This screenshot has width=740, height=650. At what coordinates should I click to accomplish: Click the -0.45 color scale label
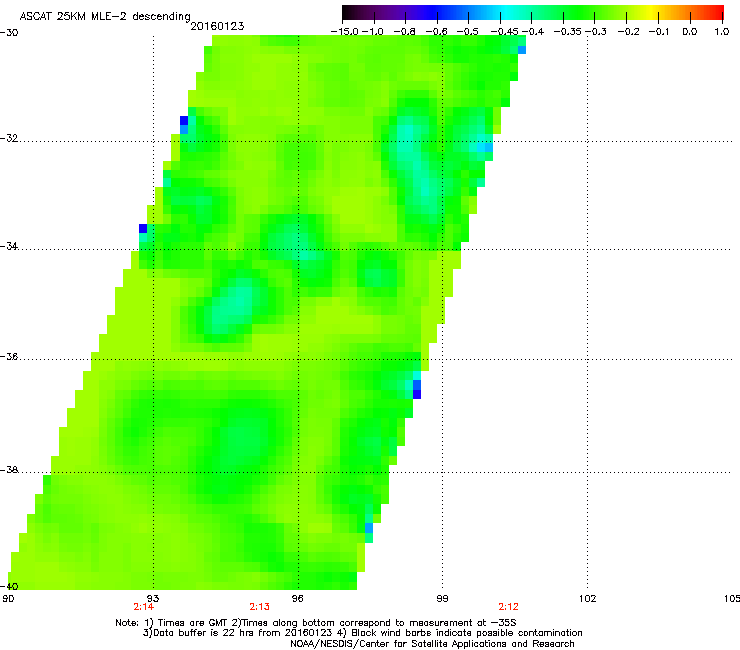click(x=505, y=32)
